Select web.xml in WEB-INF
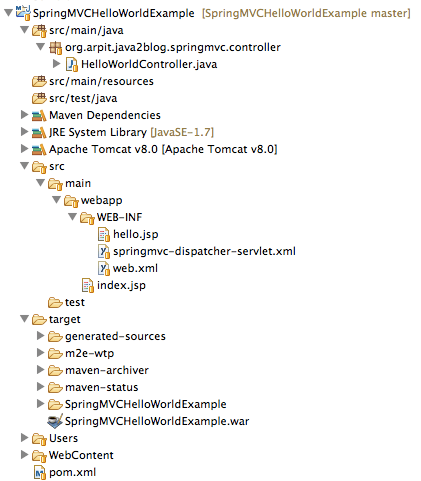This screenshot has width=421, height=481. [135, 268]
